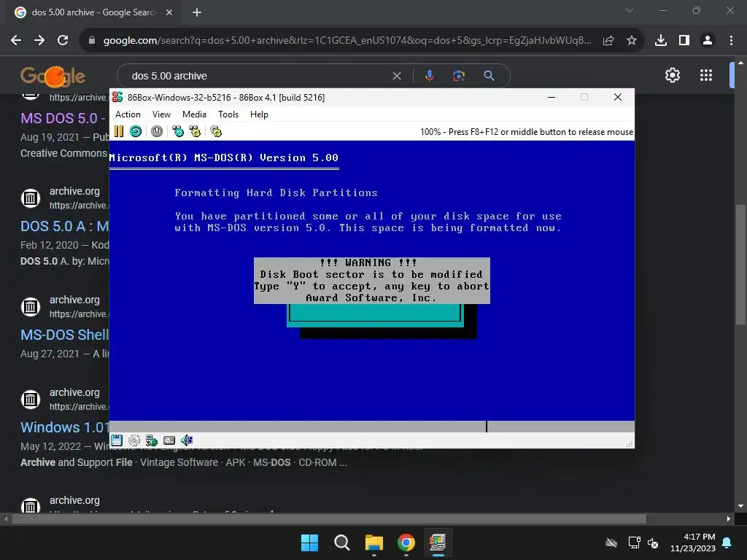
Task: Open Windows taskbar search
Action: click(x=341, y=542)
